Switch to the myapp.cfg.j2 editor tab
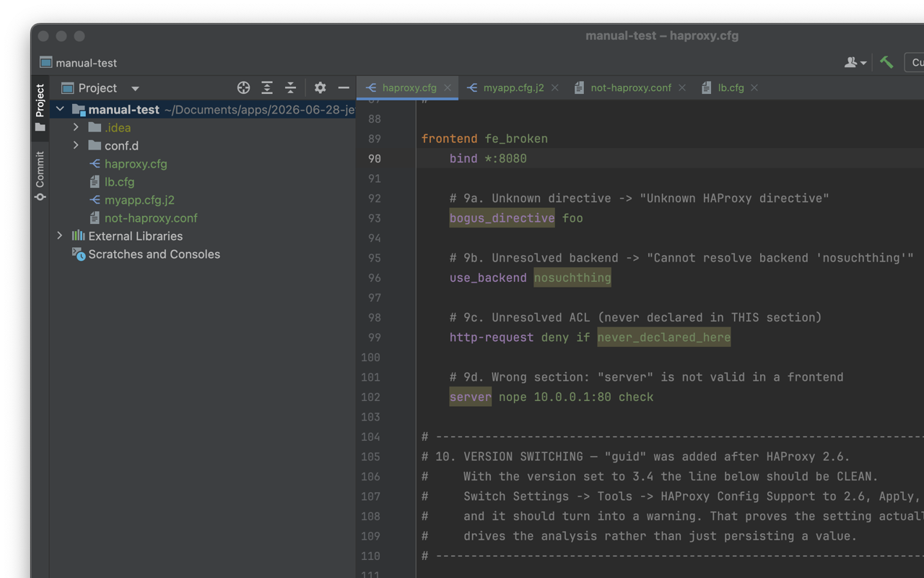The image size is (924, 578). pos(513,87)
